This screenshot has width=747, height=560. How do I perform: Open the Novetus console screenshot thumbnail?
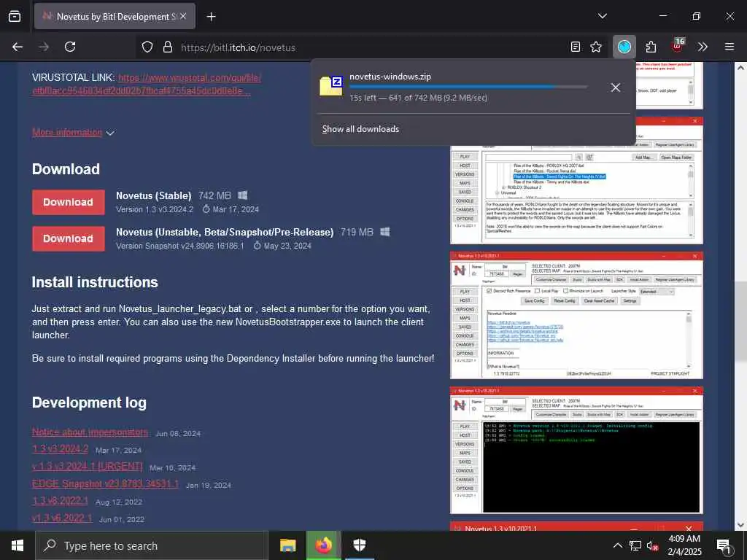(576, 451)
